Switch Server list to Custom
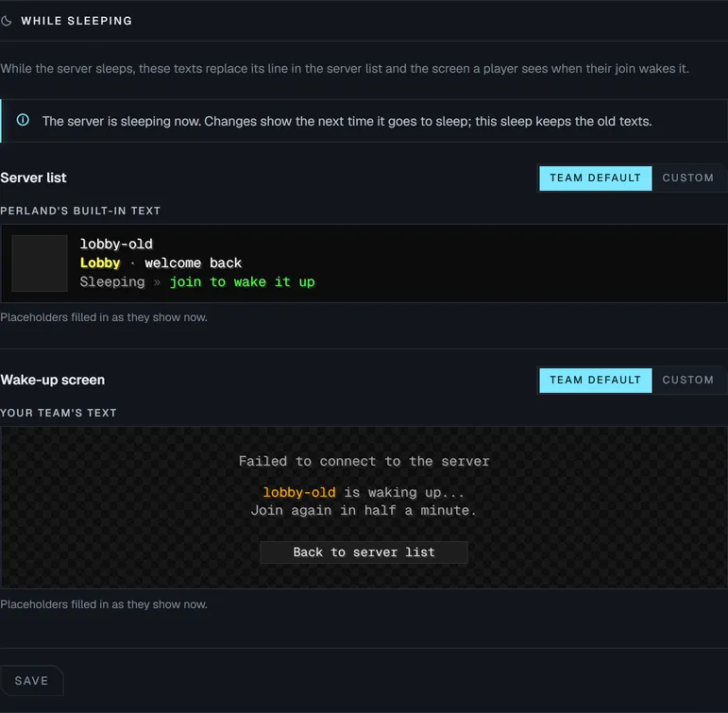728x713 pixels. (x=687, y=178)
